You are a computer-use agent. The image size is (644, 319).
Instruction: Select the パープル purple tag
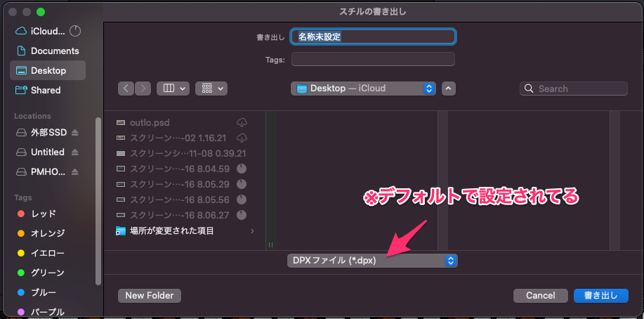tap(41, 311)
